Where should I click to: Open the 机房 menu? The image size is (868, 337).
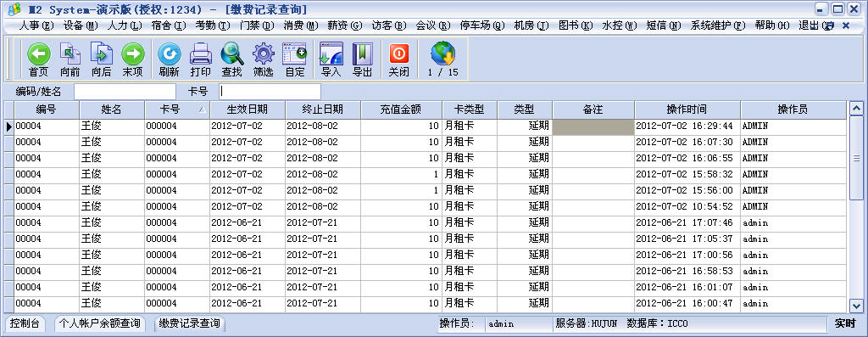tap(531, 26)
